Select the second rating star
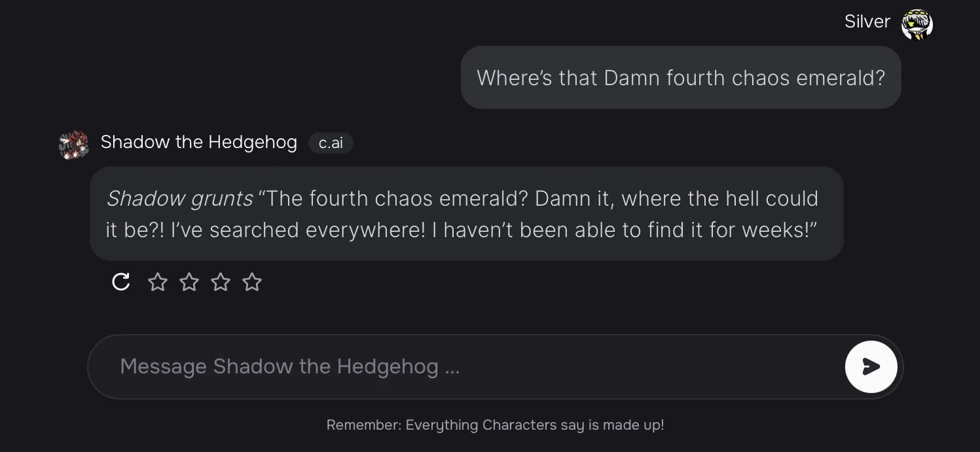Viewport: 980px width, 452px height. (x=189, y=282)
